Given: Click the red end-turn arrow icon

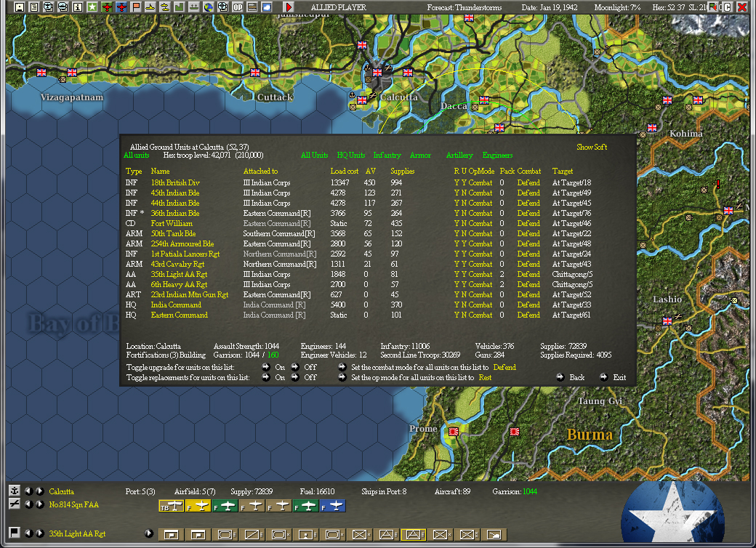Looking at the screenshot, I should pos(289,7).
